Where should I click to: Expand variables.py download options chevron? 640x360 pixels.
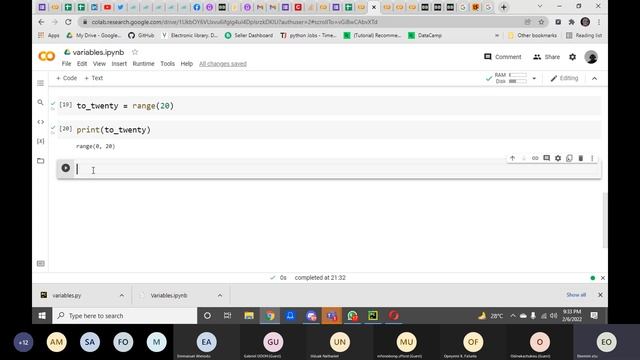(x=122, y=295)
